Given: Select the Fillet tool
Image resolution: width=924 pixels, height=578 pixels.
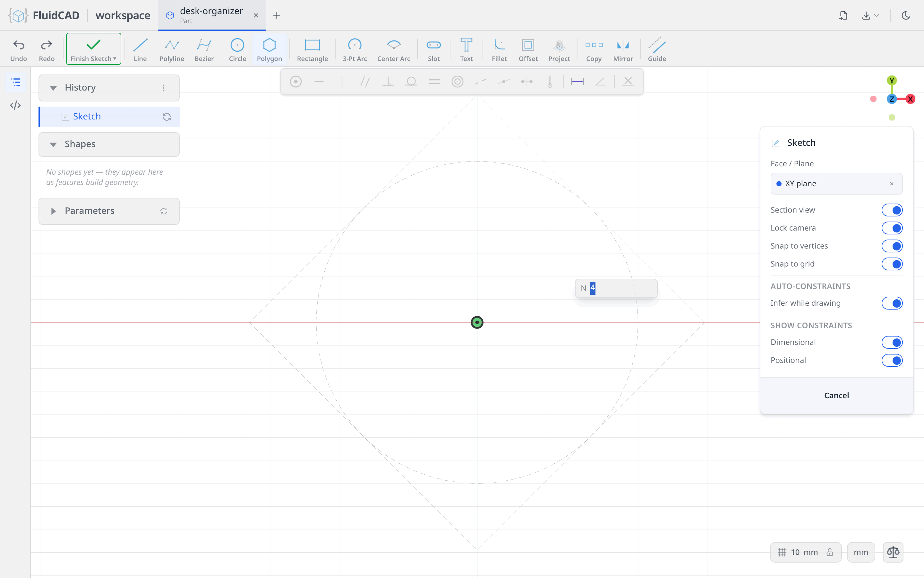Looking at the screenshot, I should (499, 50).
